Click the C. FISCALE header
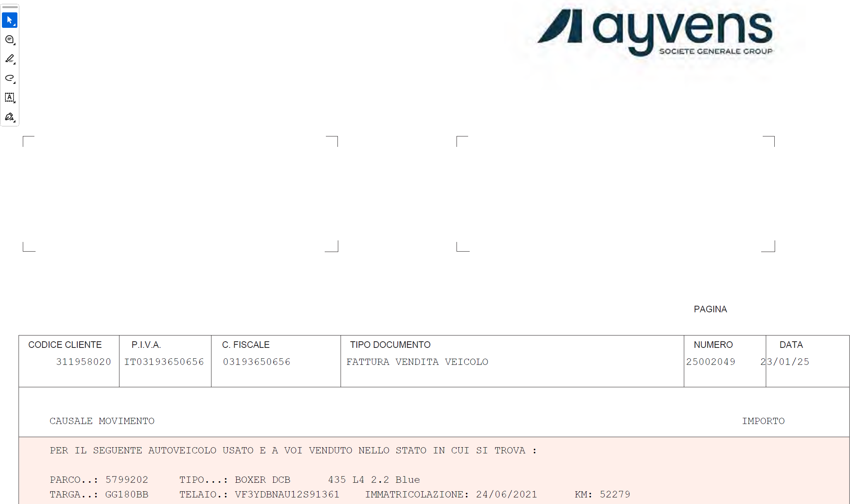Image resolution: width=852 pixels, height=504 pixels. 246,345
